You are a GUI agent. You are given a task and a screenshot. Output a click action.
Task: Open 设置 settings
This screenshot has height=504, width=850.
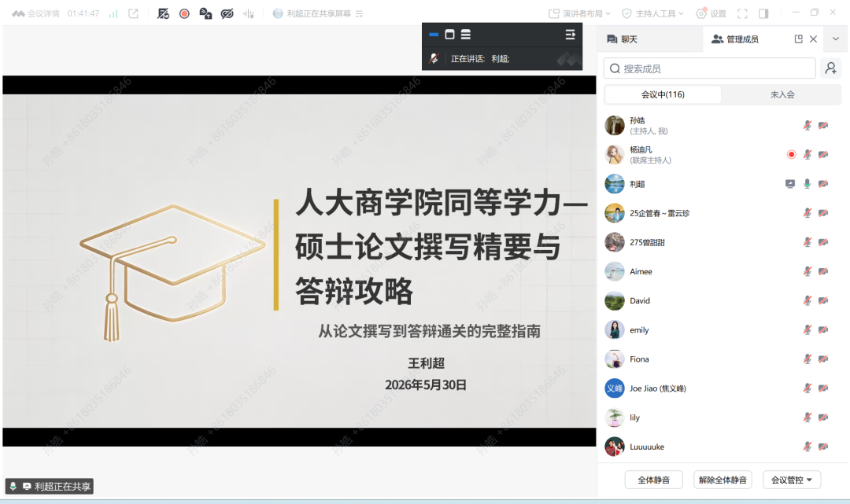pyautogui.click(x=711, y=13)
